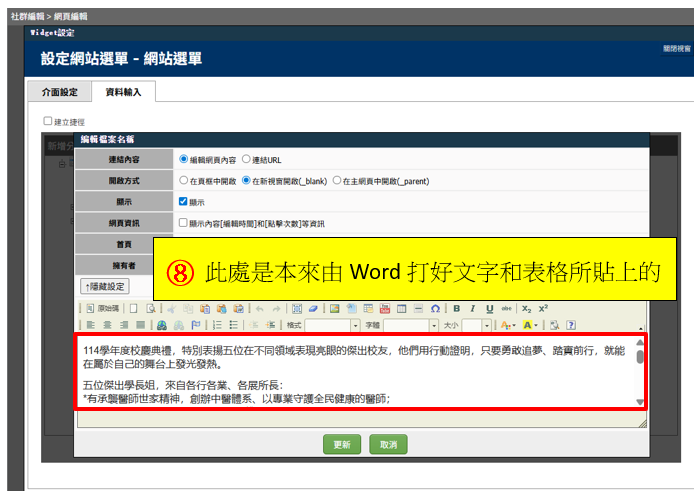The width and height of the screenshot is (699, 494).
Task: Open the 格式 format dropdown
Action: [354, 325]
